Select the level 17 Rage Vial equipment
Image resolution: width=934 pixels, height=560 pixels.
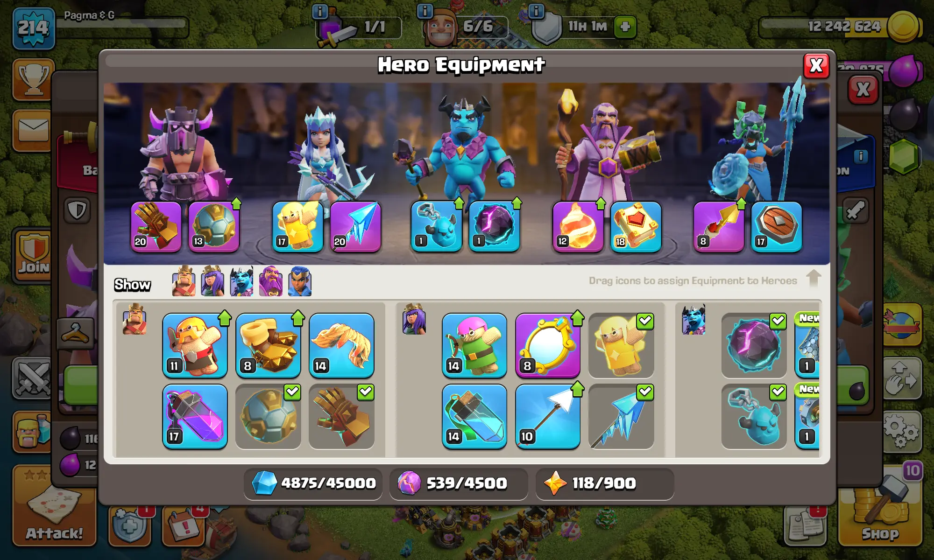pyautogui.click(x=195, y=417)
